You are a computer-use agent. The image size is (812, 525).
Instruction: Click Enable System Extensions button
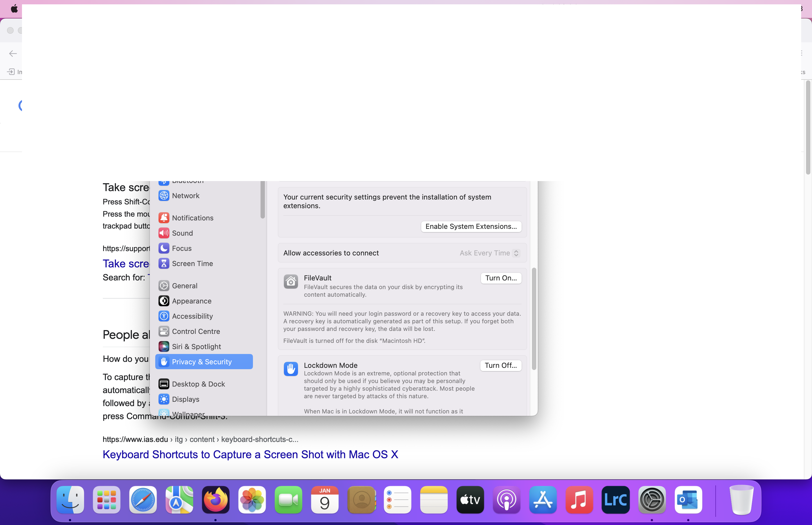click(x=471, y=227)
